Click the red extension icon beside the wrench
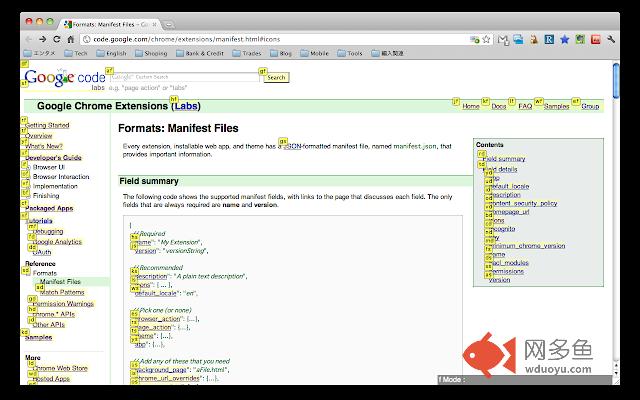Viewport: 640px width, 400px height. [x=596, y=39]
